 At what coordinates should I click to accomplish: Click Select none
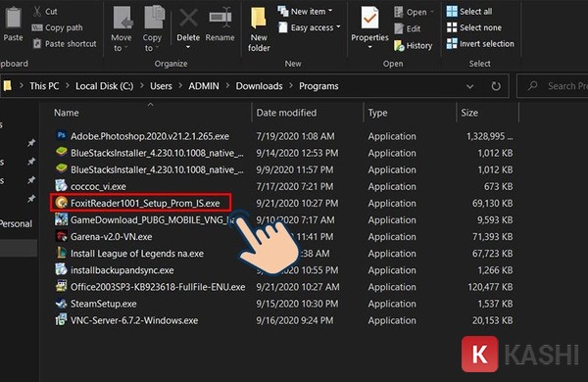[474, 27]
